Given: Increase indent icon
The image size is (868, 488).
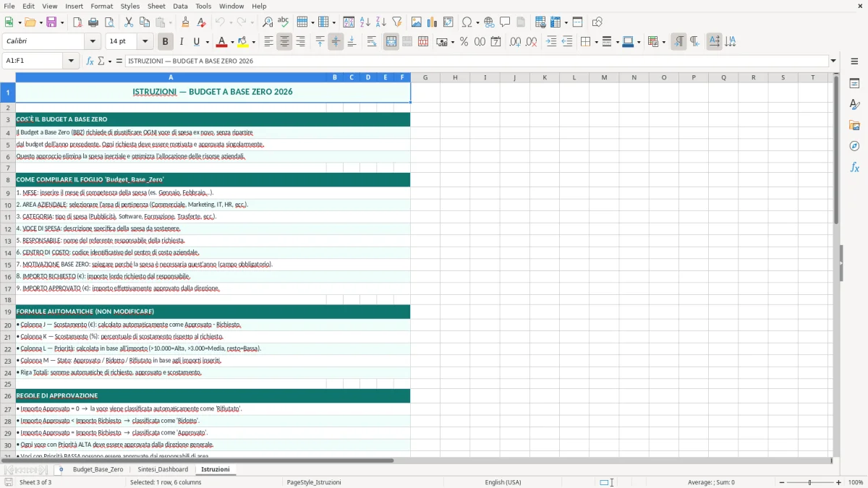Looking at the screenshot, I should pyautogui.click(x=551, y=42).
